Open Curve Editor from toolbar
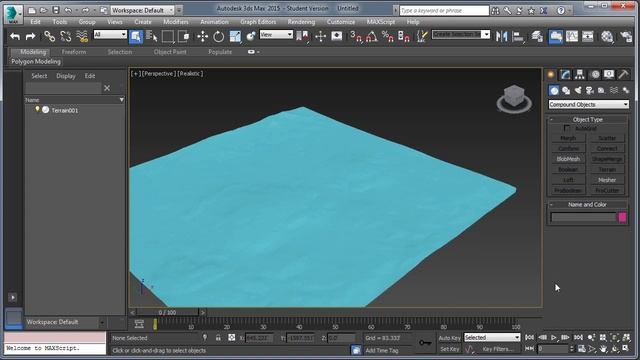Viewport: 640px width, 360px height. coord(572,36)
